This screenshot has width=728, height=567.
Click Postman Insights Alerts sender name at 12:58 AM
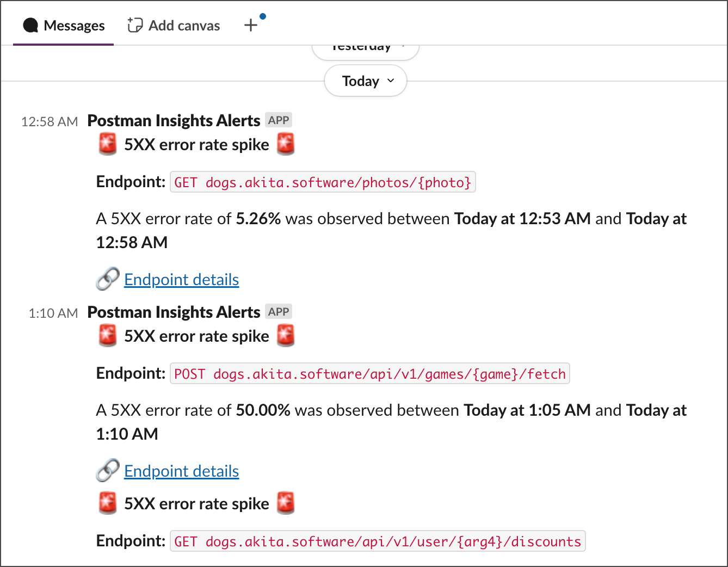[x=174, y=120]
